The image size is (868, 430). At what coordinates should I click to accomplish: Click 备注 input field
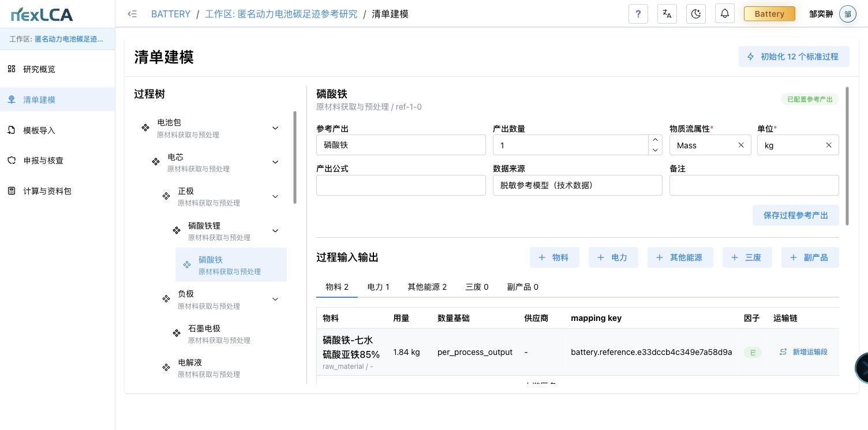[754, 185]
